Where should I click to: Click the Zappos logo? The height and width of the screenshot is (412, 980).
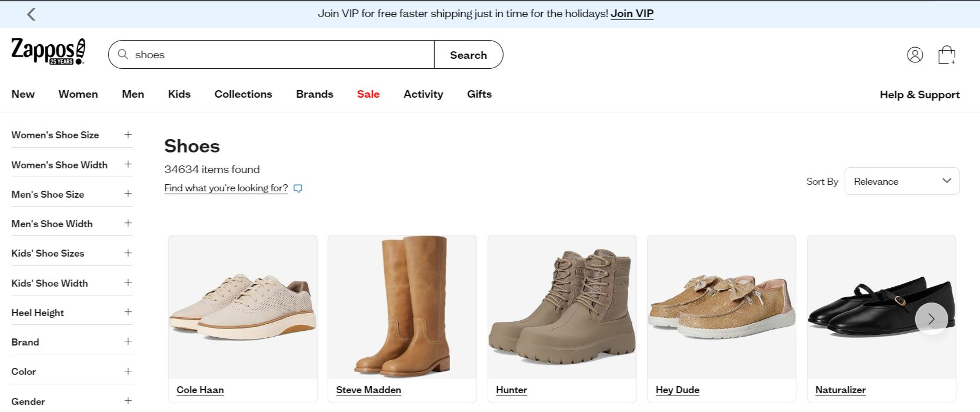[x=48, y=52]
